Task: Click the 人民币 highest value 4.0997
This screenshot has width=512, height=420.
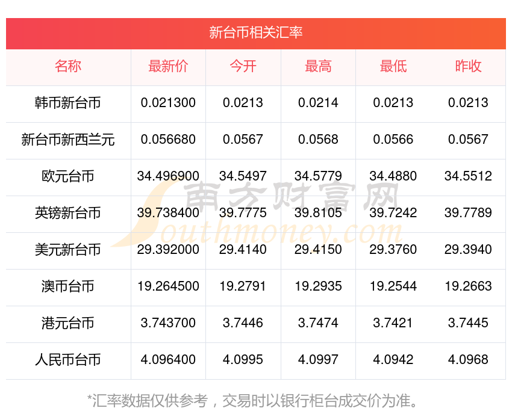Action: click(x=318, y=360)
